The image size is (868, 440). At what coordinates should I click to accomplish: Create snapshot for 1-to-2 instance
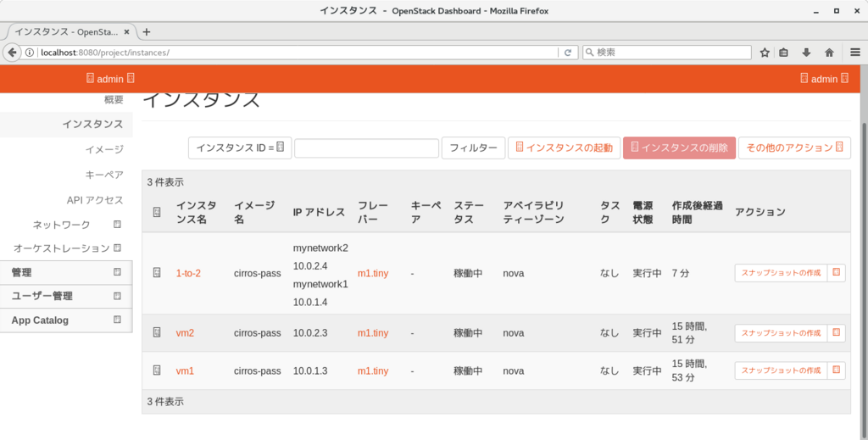(x=781, y=273)
